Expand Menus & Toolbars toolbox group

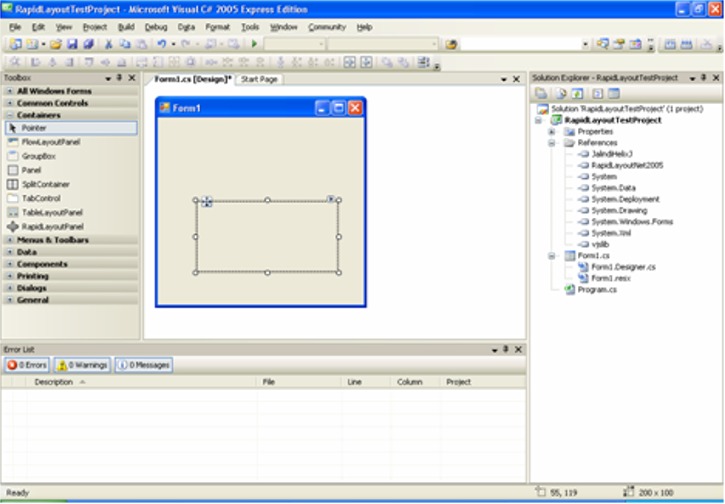(10, 240)
